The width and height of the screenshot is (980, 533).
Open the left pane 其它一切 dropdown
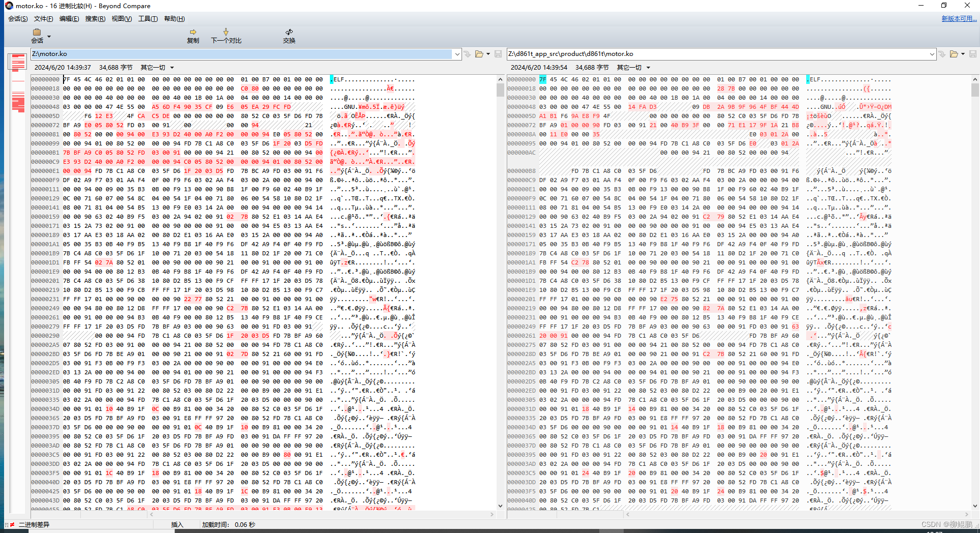click(157, 68)
